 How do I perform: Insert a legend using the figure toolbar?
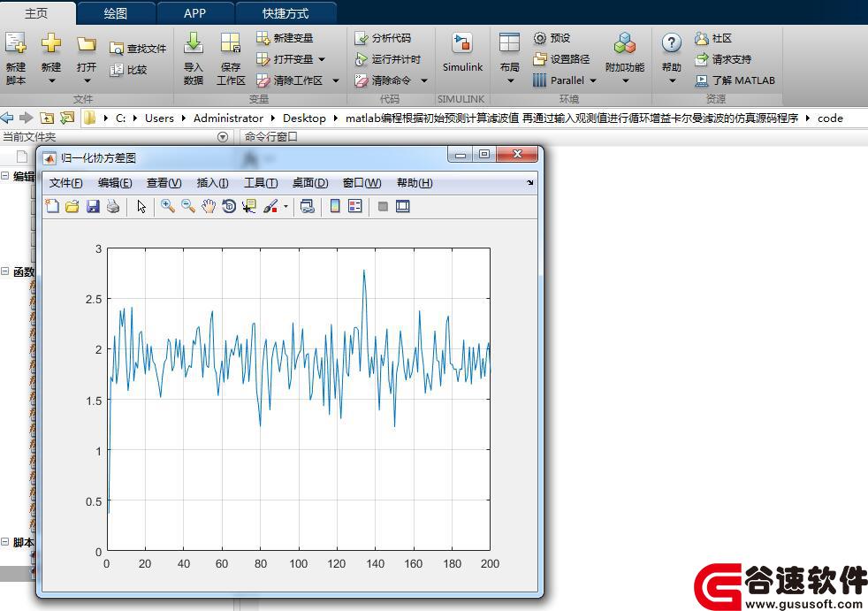tap(354, 207)
